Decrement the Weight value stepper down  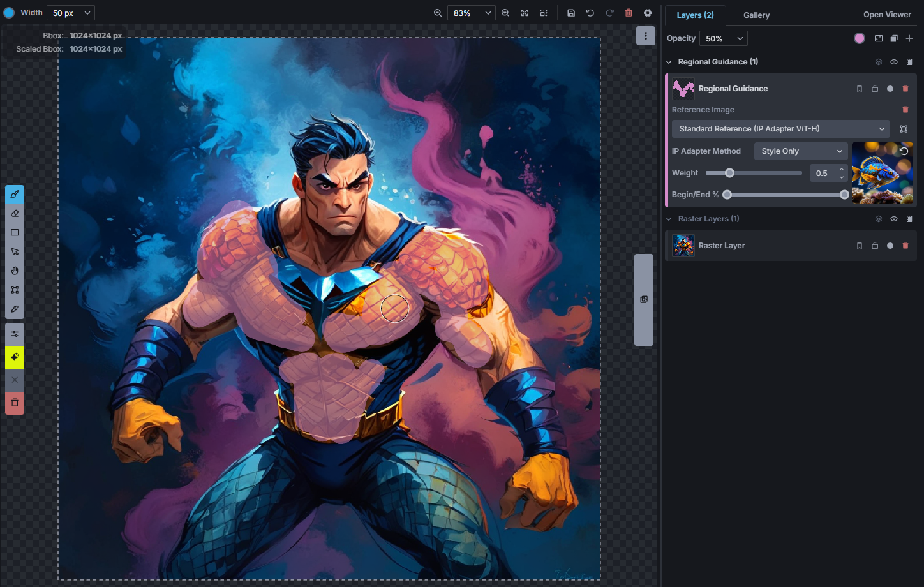(x=842, y=177)
